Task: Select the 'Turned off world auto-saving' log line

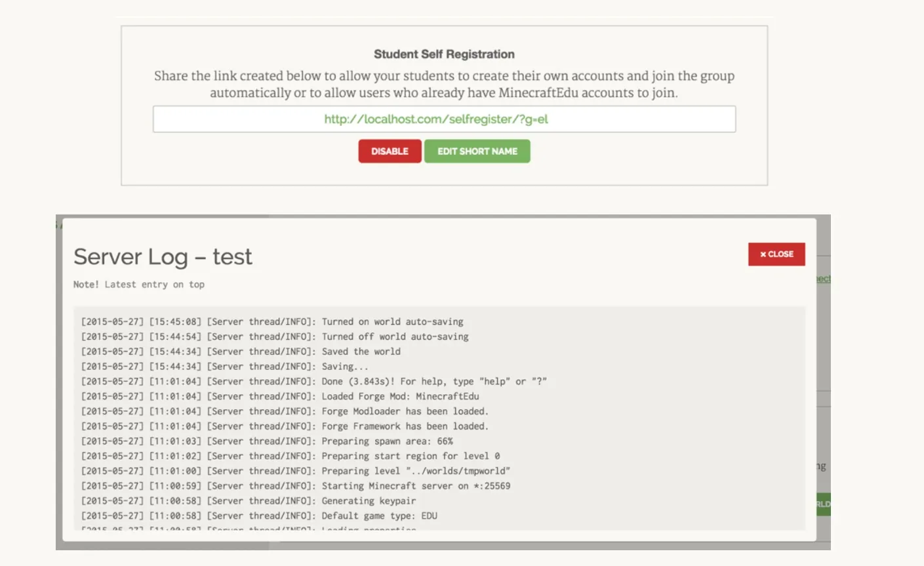Action: 275,336
